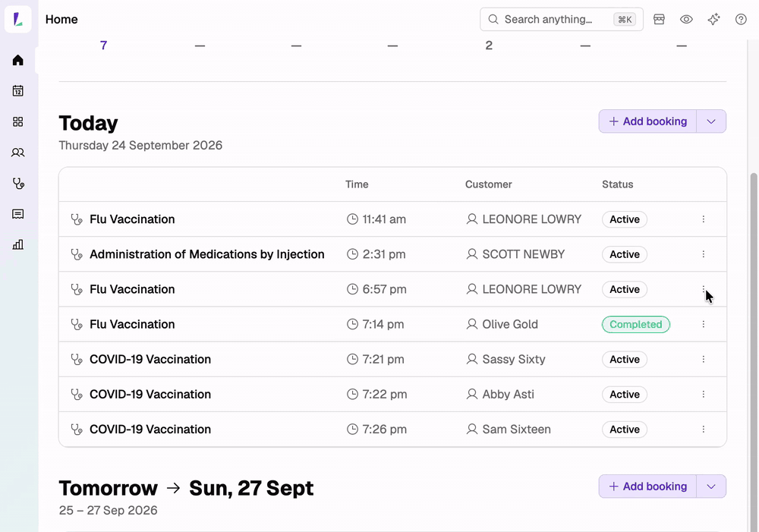The image size is (759, 532).
Task: Open options menu for Olive Gold booking
Action: pos(704,324)
